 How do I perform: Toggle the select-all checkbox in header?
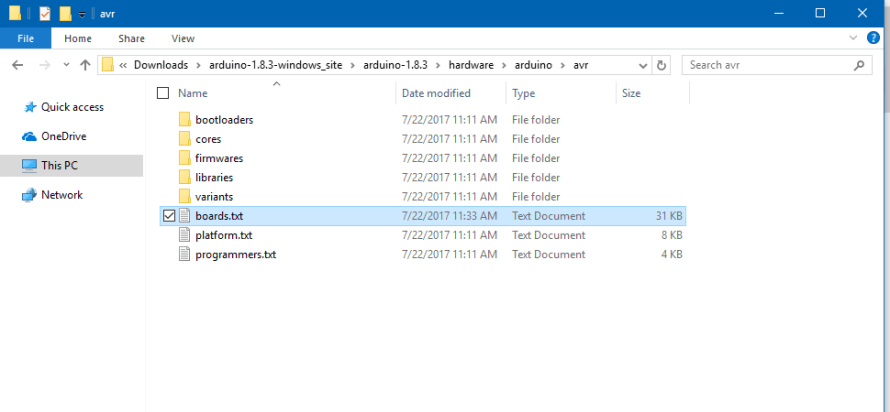[163, 93]
